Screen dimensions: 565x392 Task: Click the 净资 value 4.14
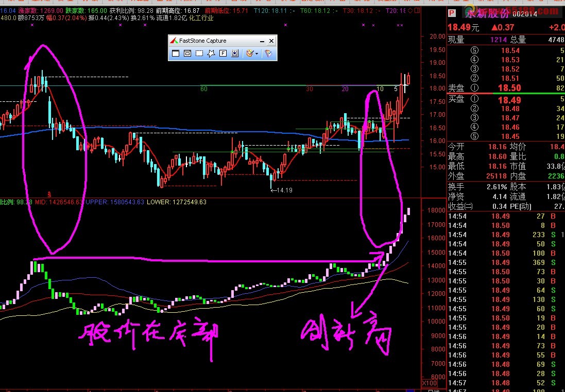tap(500, 197)
